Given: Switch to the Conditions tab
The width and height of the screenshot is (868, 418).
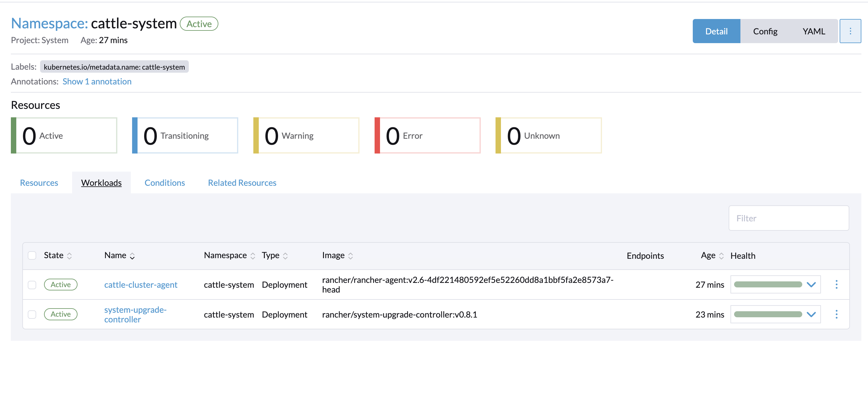Looking at the screenshot, I should [165, 182].
